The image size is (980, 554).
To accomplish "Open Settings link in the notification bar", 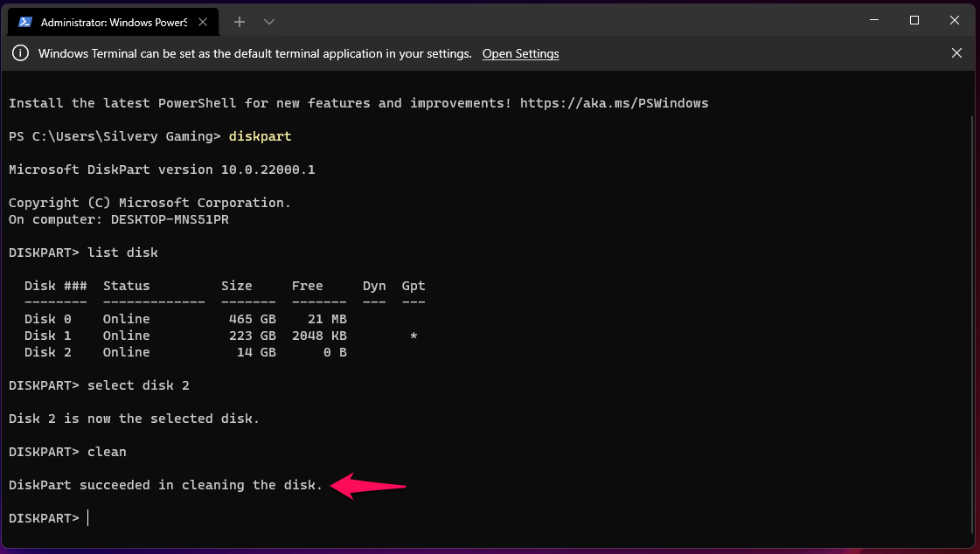I will (520, 53).
